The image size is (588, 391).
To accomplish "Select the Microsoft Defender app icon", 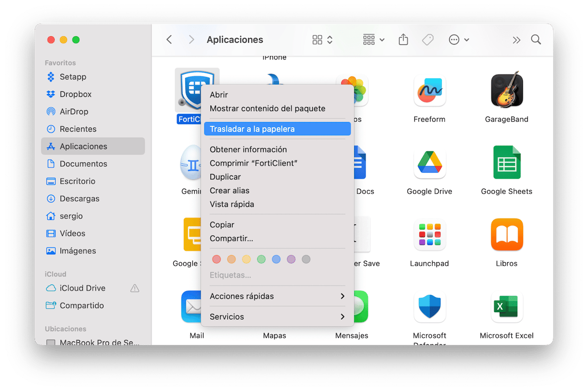I will point(429,307).
